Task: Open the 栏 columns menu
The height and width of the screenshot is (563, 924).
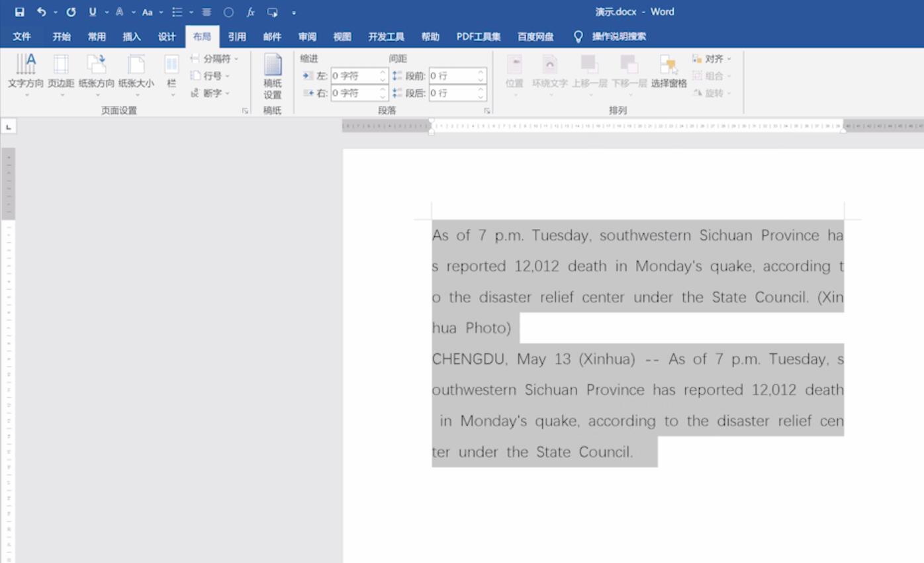Action: tap(171, 76)
